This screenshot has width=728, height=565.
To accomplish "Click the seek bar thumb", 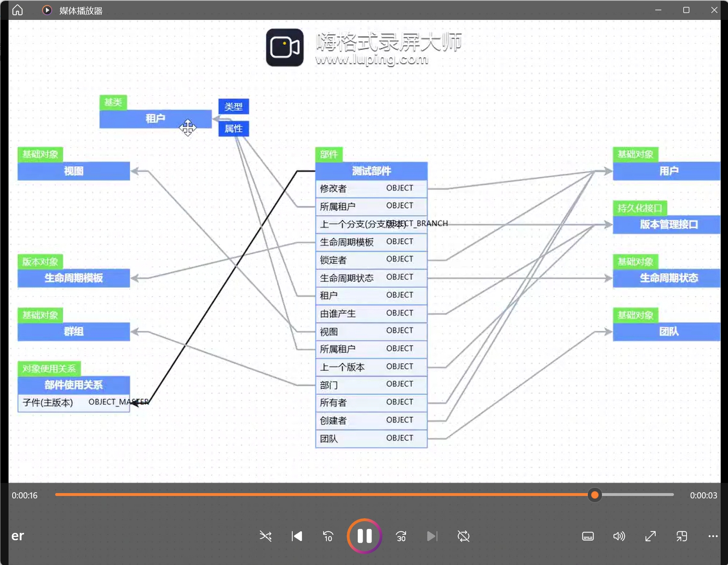I will [595, 495].
